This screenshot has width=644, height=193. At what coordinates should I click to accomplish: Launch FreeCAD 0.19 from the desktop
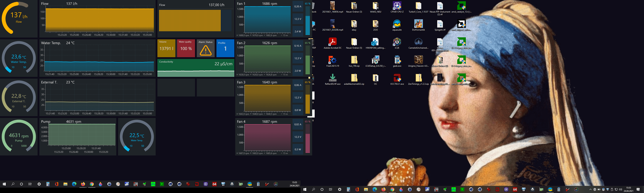pyautogui.click(x=333, y=61)
